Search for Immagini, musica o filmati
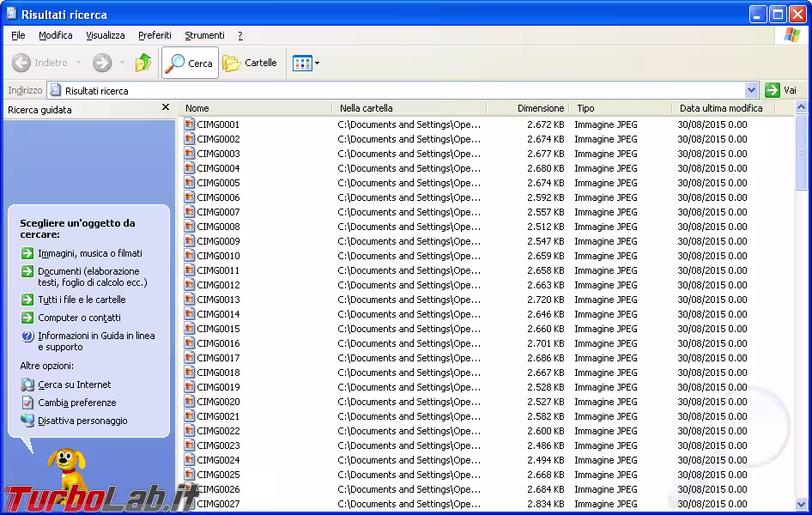This screenshot has height=515, width=812. click(90, 253)
